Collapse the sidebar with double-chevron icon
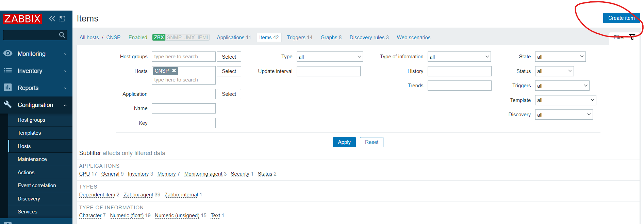644x224 pixels. click(52, 19)
